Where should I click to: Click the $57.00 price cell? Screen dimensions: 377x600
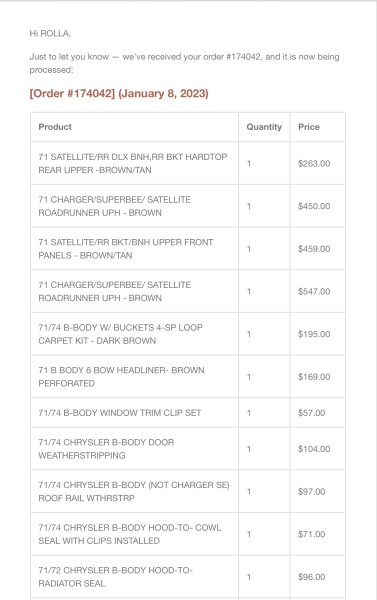coord(312,413)
